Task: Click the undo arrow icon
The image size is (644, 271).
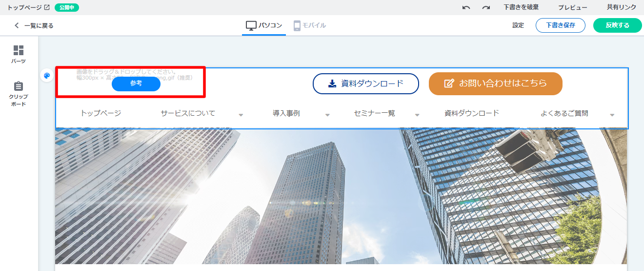Action: point(466,7)
